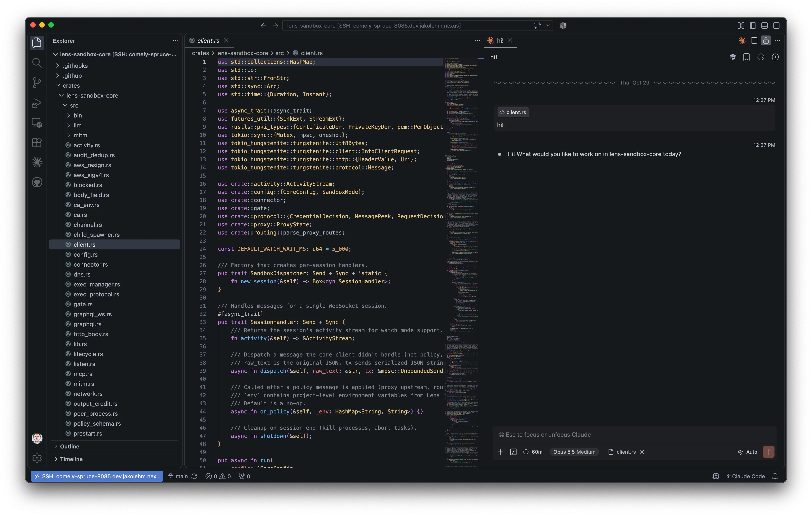
Task: Open chat history clock icon
Action: tap(761, 57)
